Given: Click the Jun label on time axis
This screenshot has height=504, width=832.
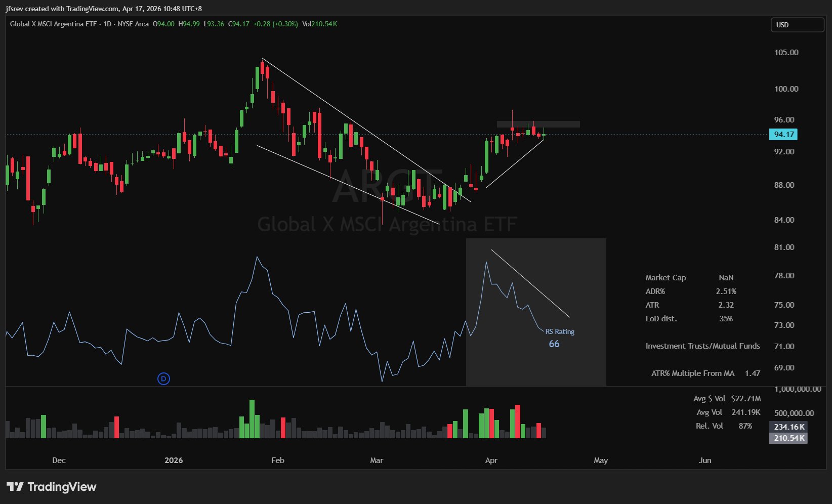Looking at the screenshot, I should click(705, 460).
